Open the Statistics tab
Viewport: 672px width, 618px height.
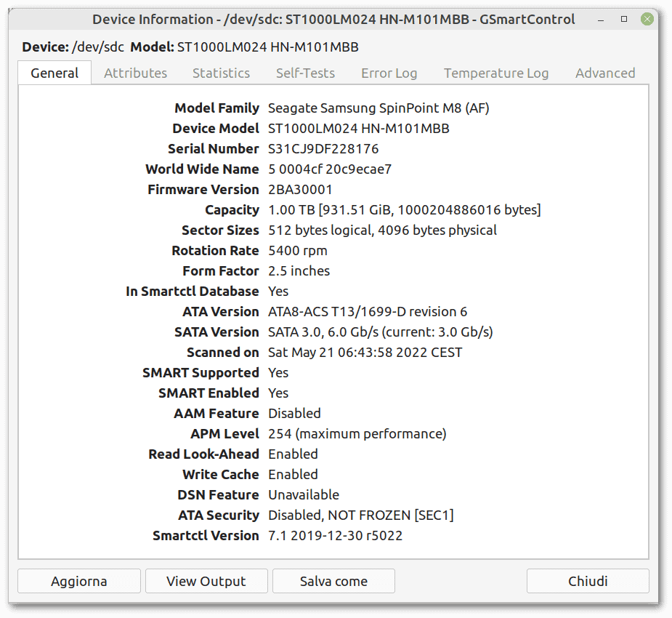click(221, 73)
